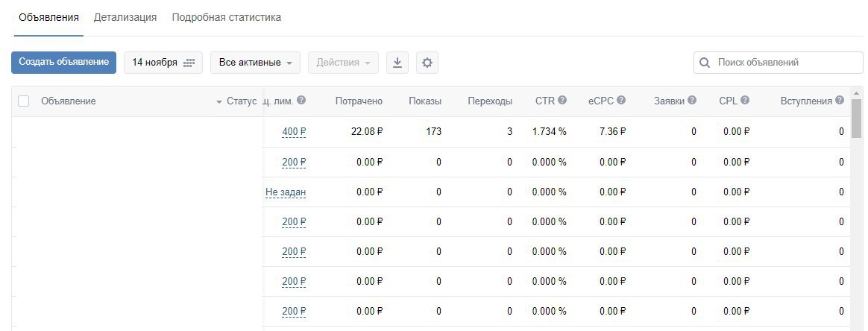Screen dimensions: 868x331
Task: Tick the select-all checkbox in the table header
Action: [23, 101]
